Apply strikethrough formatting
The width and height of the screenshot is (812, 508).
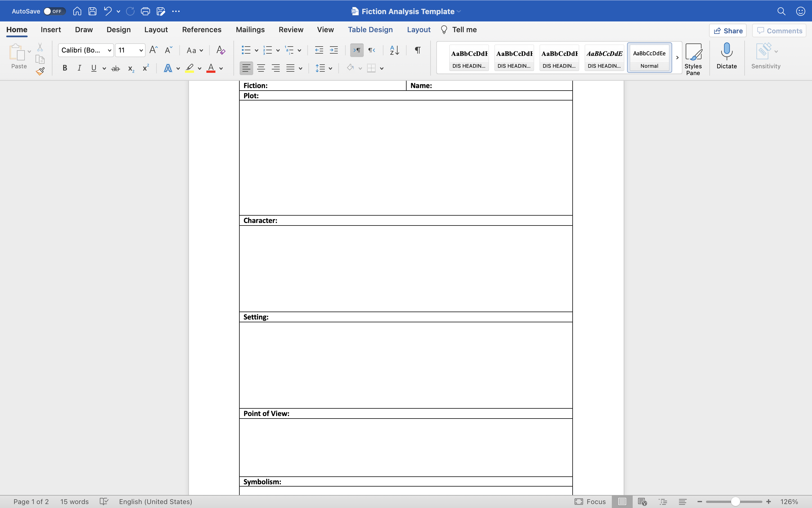(x=115, y=69)
